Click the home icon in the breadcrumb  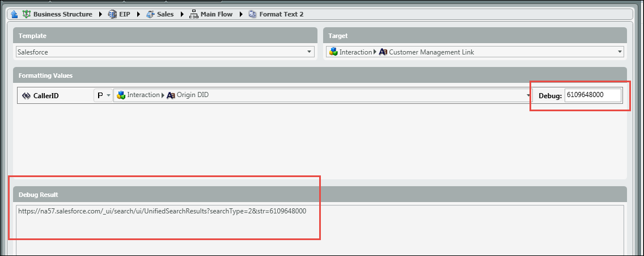point(14,14)
